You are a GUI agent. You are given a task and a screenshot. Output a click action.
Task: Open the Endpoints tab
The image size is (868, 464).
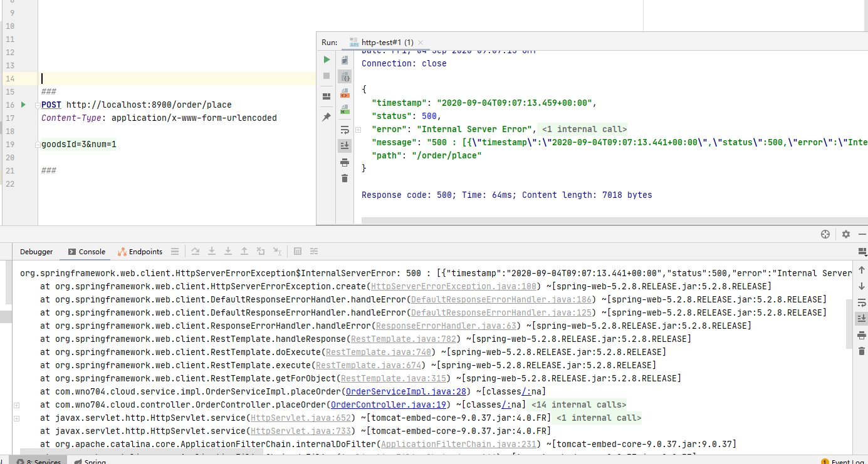pos(140,252)
